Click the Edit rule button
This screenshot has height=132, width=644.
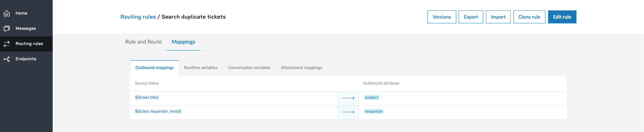(x=562, y=17)
